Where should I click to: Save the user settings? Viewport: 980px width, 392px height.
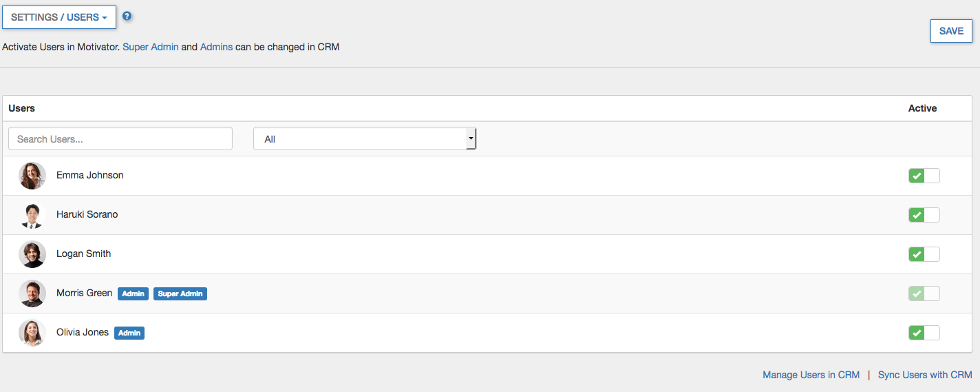[x=951, y=31]
